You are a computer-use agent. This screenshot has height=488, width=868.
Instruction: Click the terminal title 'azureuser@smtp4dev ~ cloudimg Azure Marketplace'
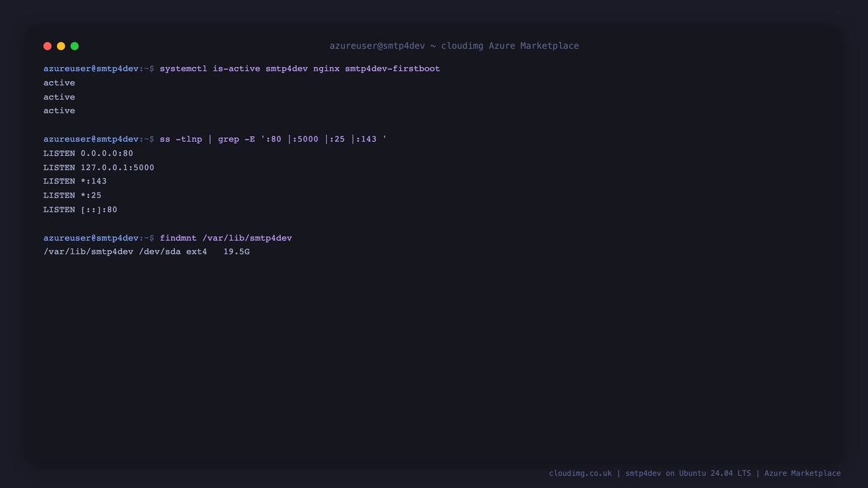(x=454, y=46)
